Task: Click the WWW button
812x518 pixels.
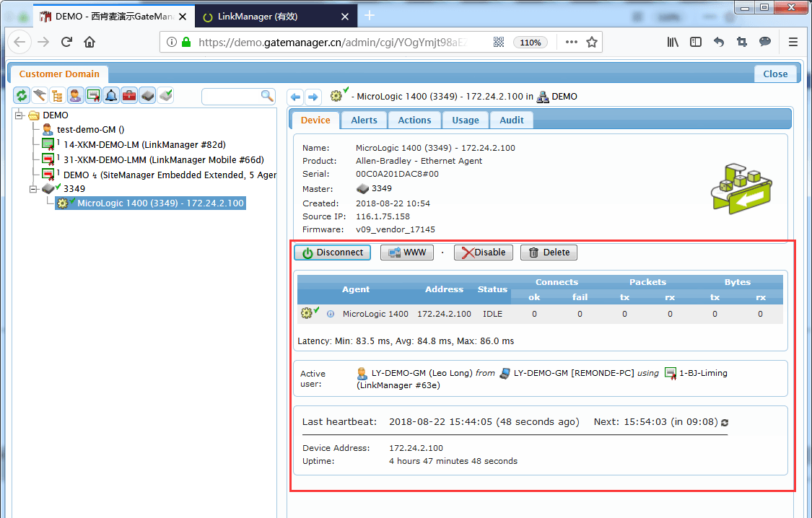Action: pyautogui.click(x=407, y=253)
